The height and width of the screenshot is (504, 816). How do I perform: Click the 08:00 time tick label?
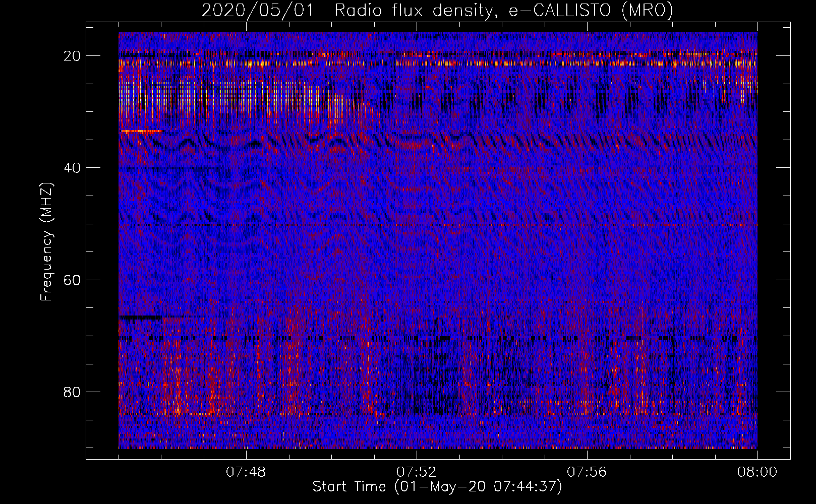[757, 472]
